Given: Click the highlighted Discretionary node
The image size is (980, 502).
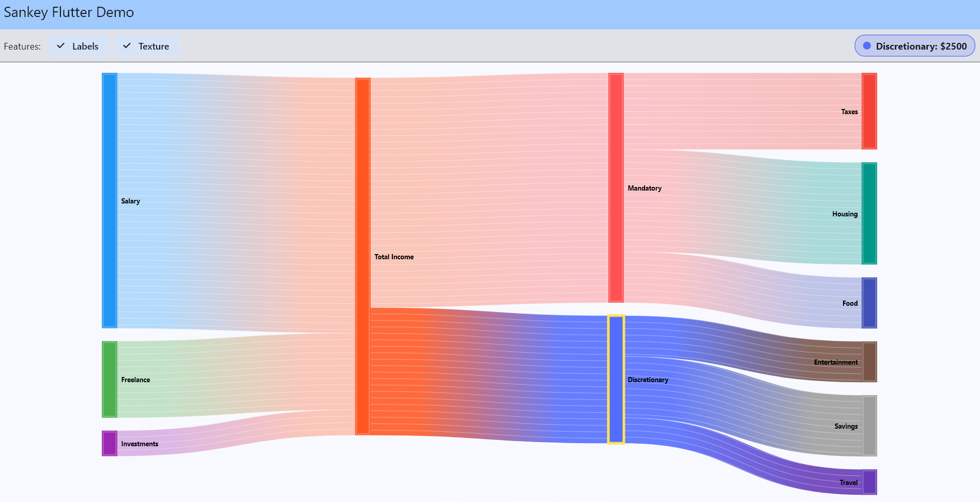Looking at the screenshot, I should coord(616,378).
